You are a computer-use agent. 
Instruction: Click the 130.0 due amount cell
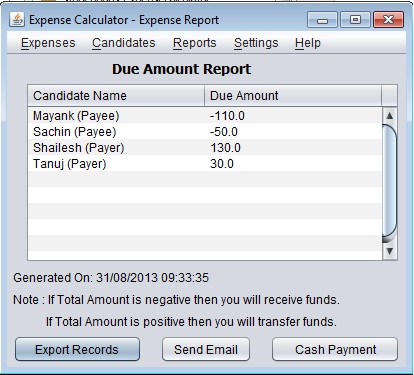click(x=293, y=148)
